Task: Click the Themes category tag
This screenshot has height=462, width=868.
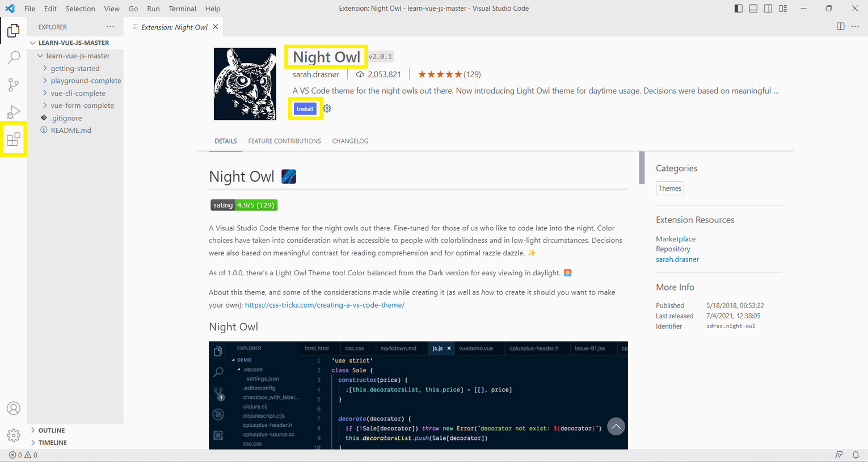Action: pyautogui.click(x=670, y=188)
